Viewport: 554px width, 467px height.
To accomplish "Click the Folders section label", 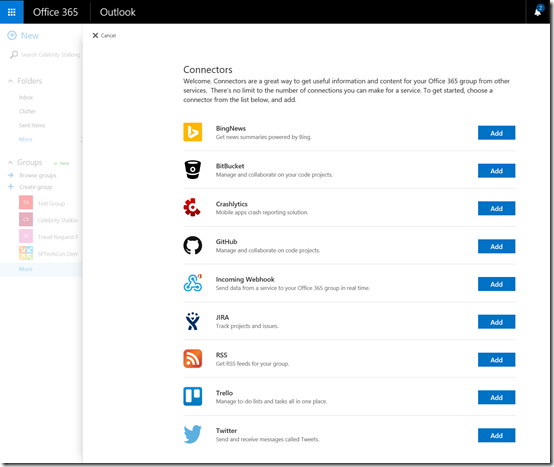I will coord(30,81).
